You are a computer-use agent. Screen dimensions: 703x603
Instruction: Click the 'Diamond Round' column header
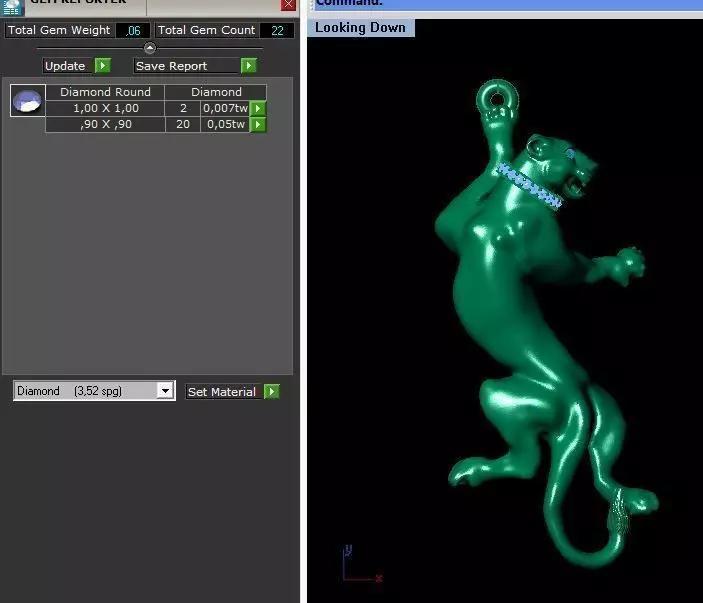[x=105, y=92]
